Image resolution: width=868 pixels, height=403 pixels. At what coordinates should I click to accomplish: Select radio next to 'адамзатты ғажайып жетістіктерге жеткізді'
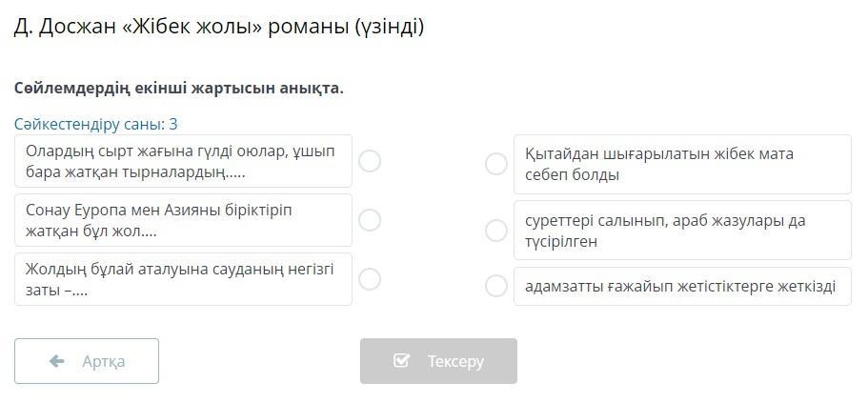click(x=496, y=286)
